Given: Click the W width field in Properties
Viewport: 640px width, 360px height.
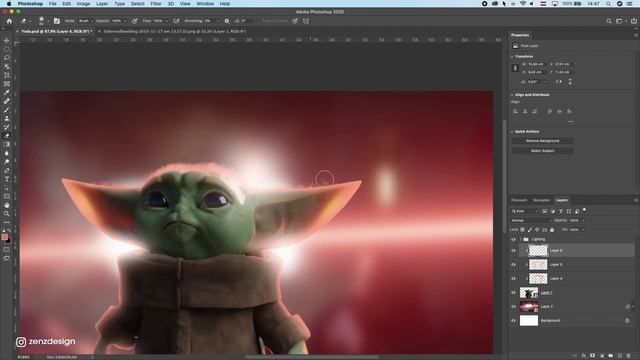Looking at the screenshot, I should pos(536,64).
